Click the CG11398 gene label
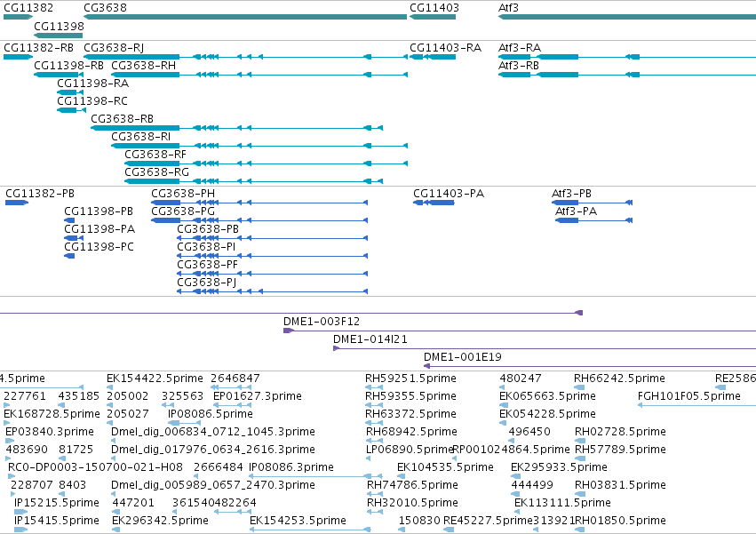 (59, 26)
